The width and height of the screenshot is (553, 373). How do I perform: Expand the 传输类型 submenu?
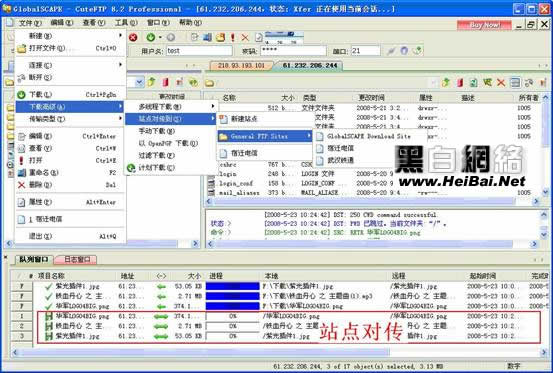point(70,119)
